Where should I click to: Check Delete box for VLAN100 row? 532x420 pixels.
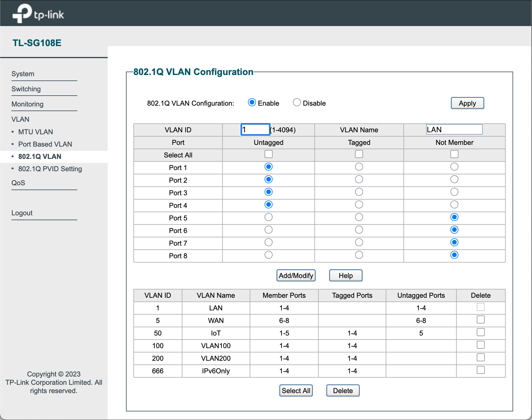pyautogui.click(x=481, y=345)
